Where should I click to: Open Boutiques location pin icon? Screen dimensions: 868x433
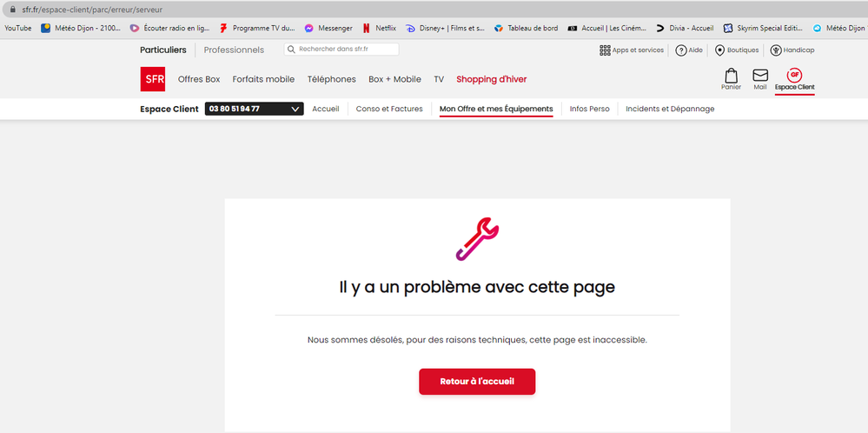pyautogui.click(x=719, y=50)
